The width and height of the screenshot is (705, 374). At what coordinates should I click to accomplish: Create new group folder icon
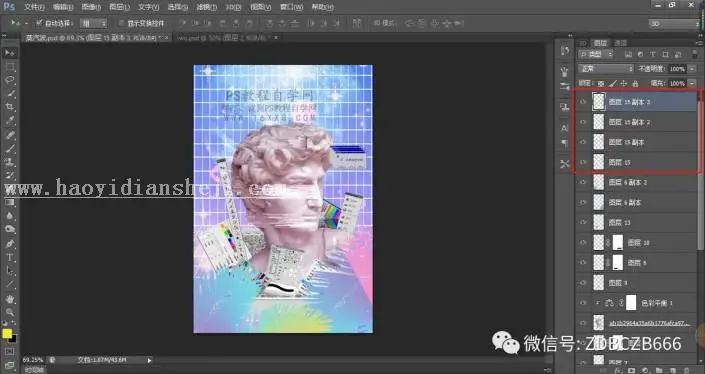click(659, 370)
